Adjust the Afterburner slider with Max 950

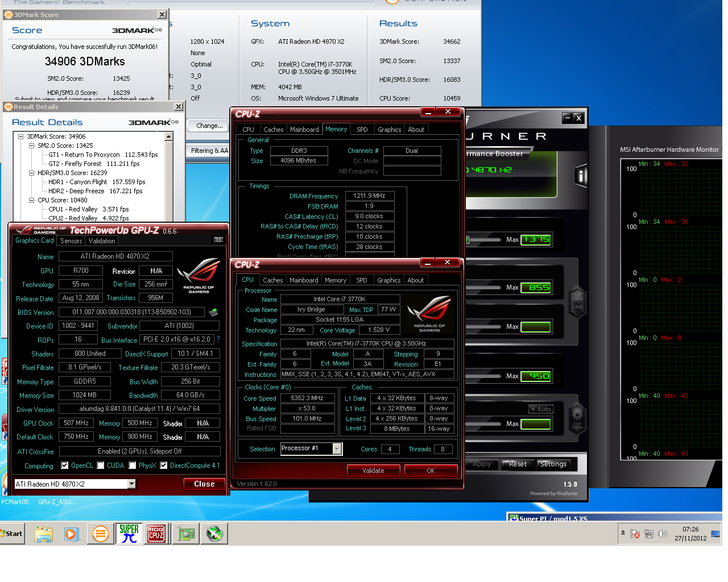[x=483, y=376]
